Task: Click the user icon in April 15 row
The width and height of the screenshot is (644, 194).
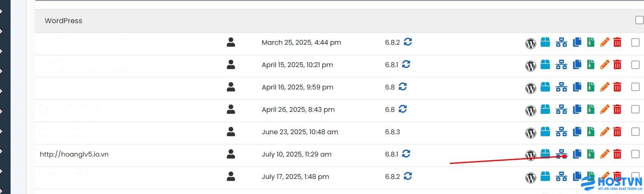Action: click(231, 65)
